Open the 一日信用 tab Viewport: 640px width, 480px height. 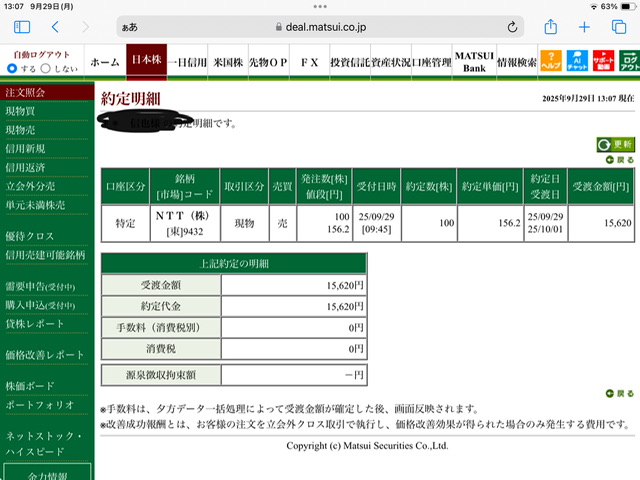187,62
